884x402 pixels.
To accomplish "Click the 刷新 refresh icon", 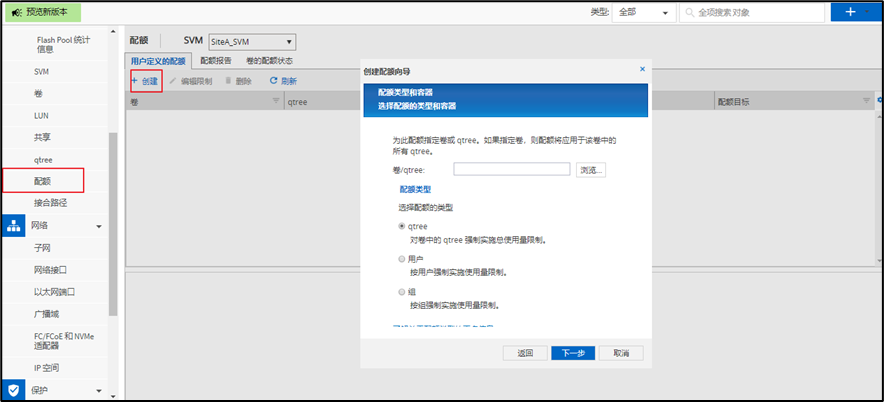I will coord(273,81).
